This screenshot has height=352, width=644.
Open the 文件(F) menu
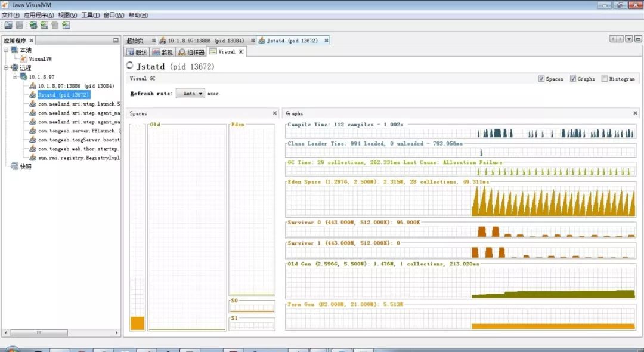click(11, 15)
